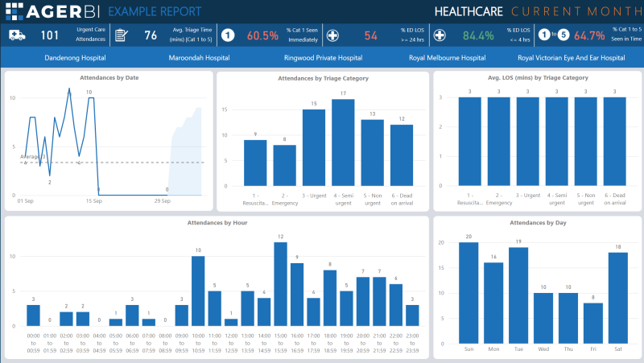The height and width of the screenshot is (363, 644).
Task: Click the 64.7% Cat 1 to 5 KPI value
Action: point(589,35)
